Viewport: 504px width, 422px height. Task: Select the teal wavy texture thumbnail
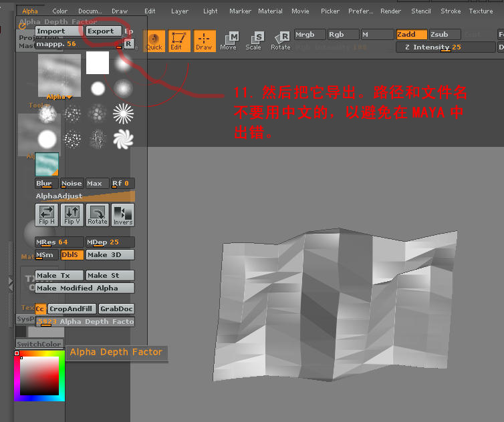coord(47,164)
